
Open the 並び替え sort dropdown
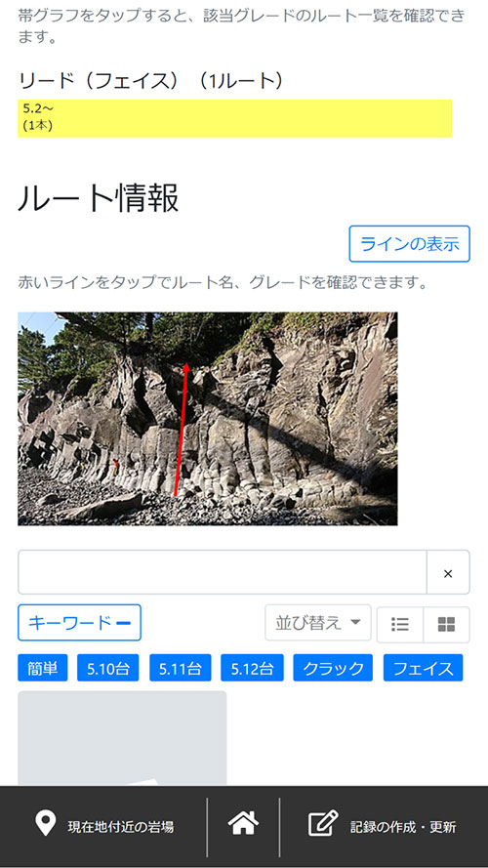[x=318, y=623]
